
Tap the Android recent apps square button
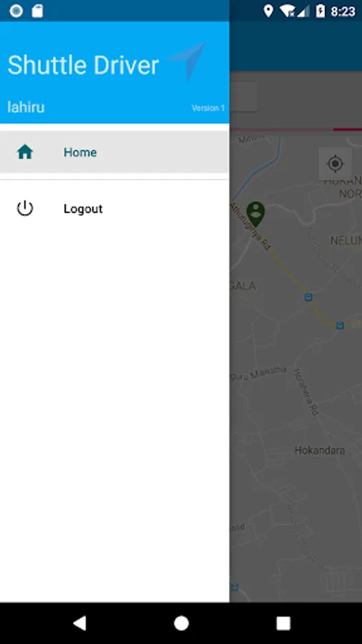(283, 623)
